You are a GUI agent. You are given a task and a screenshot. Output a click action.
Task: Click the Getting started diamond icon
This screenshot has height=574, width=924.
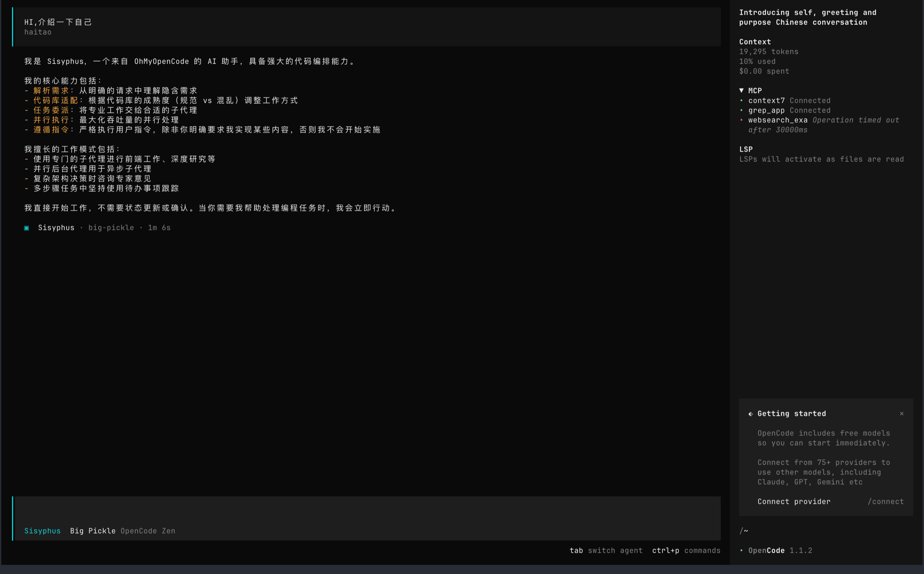click(750, 414)
